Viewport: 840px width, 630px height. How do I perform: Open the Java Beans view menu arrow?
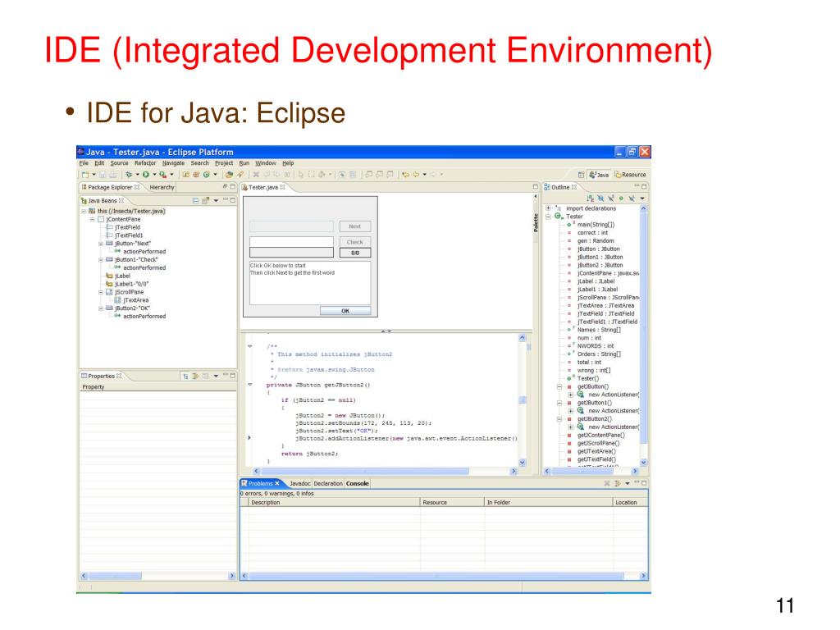point(216,201)
